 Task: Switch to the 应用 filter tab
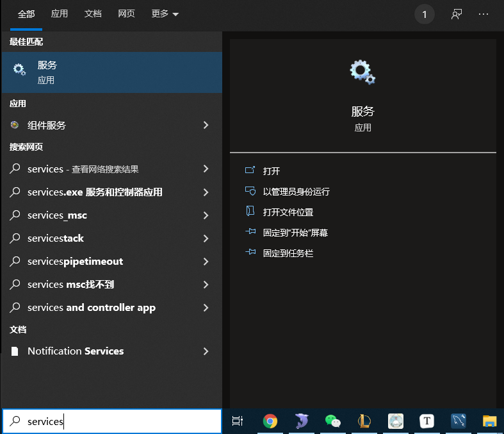click(x=60, y=13)
